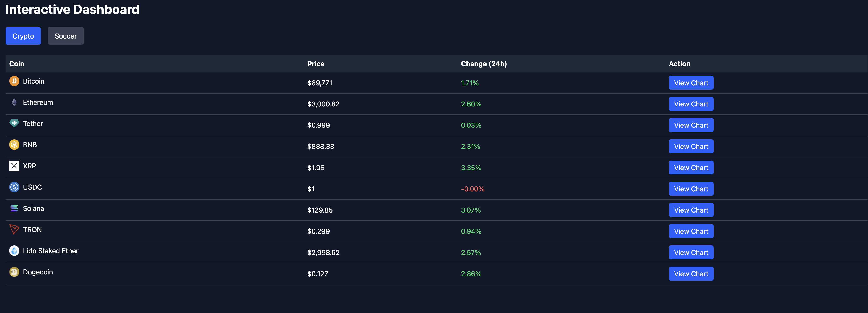Select the Ethereum name text

(x=38, y=103)
